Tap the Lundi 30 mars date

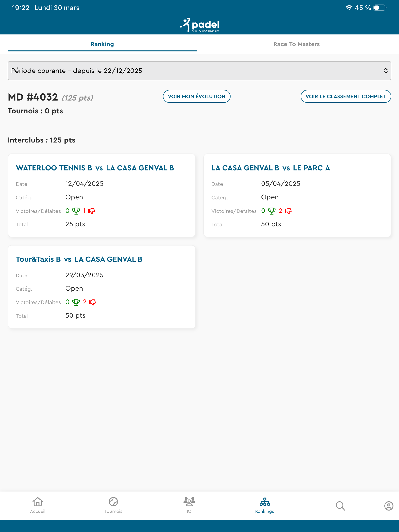click(x=57, y=8)
